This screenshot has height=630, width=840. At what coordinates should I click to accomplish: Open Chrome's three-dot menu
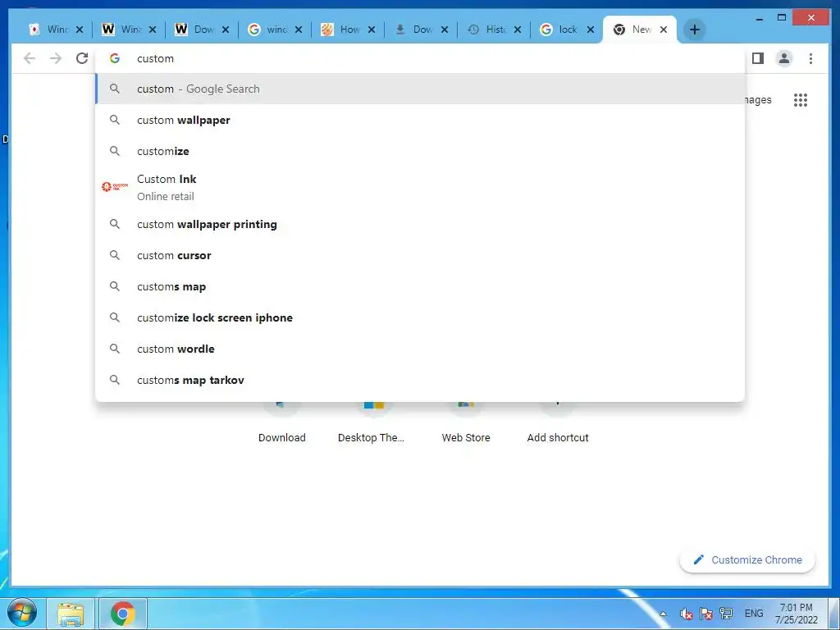[810, 58]
